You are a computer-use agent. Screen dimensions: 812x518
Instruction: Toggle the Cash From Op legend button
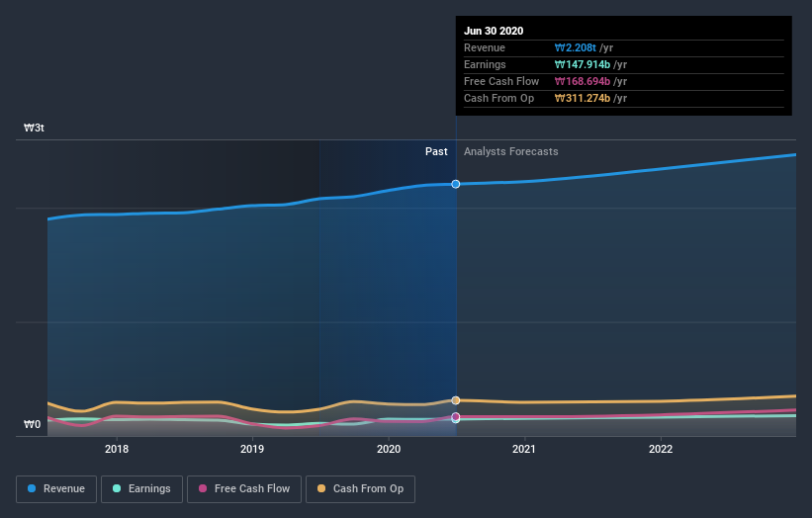[x=360, y=489]
